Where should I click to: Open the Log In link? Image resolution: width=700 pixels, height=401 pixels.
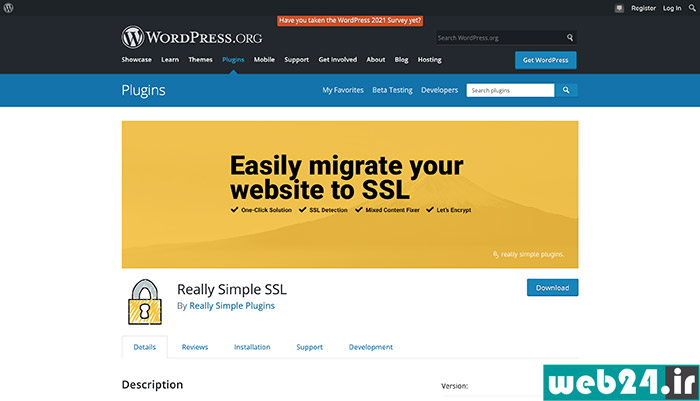pos(672,8)
